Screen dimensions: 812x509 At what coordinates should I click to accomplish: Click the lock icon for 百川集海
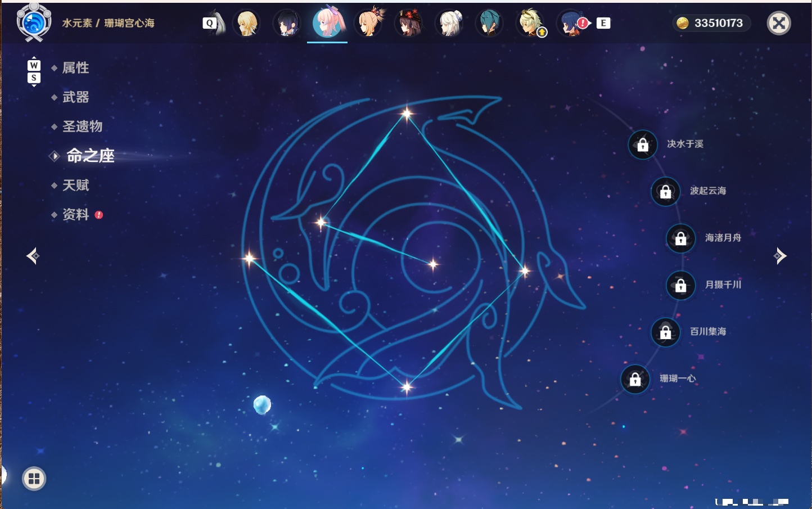pyautogui.click(x=665, y=332)
